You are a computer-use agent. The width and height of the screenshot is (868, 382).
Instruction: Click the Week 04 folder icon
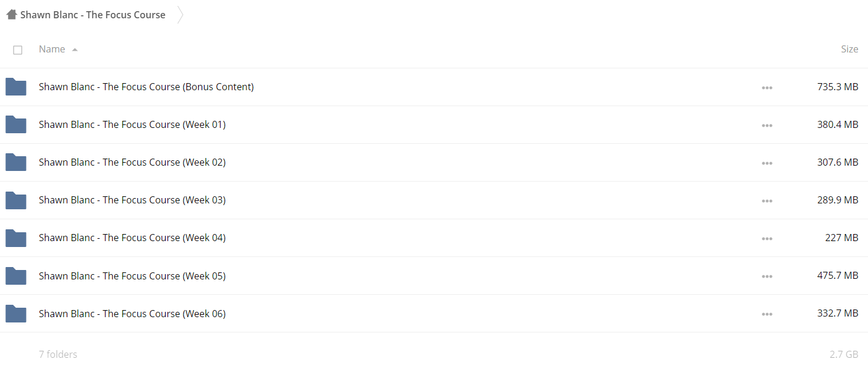16,238
